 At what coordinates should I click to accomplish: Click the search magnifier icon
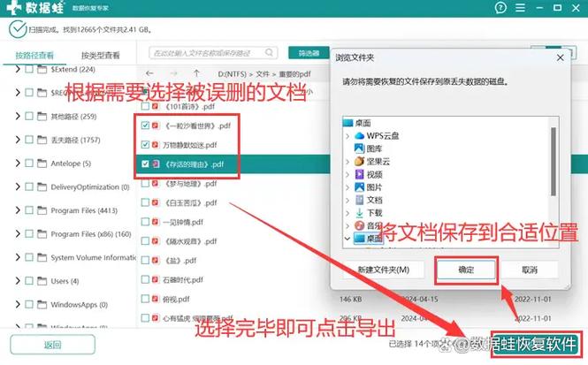pos(269,52)
